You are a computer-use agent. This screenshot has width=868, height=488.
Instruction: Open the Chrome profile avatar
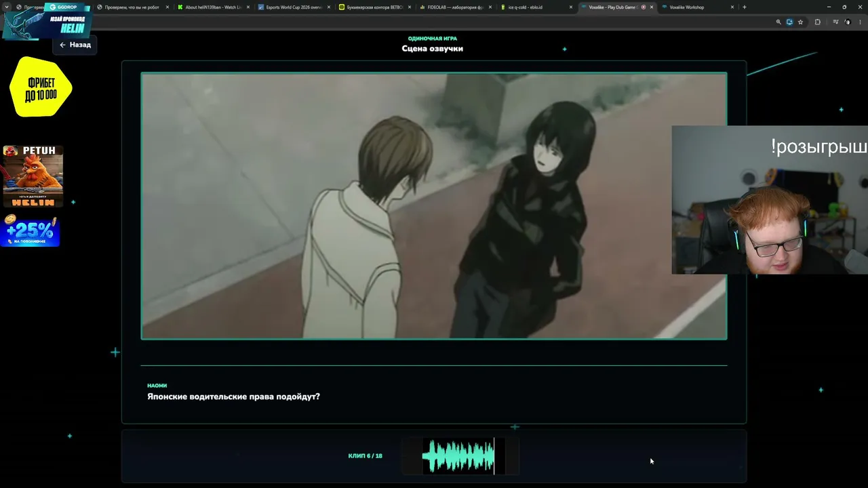(848, 22)
